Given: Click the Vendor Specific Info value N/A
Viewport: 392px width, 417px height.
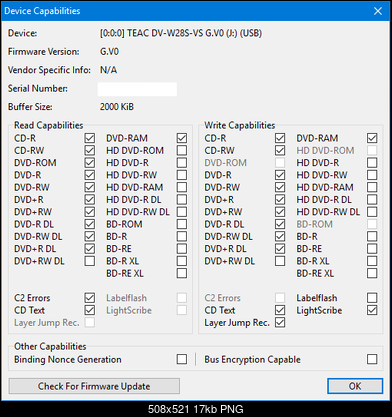Looking at the screenshot, I should click(109, 70).
